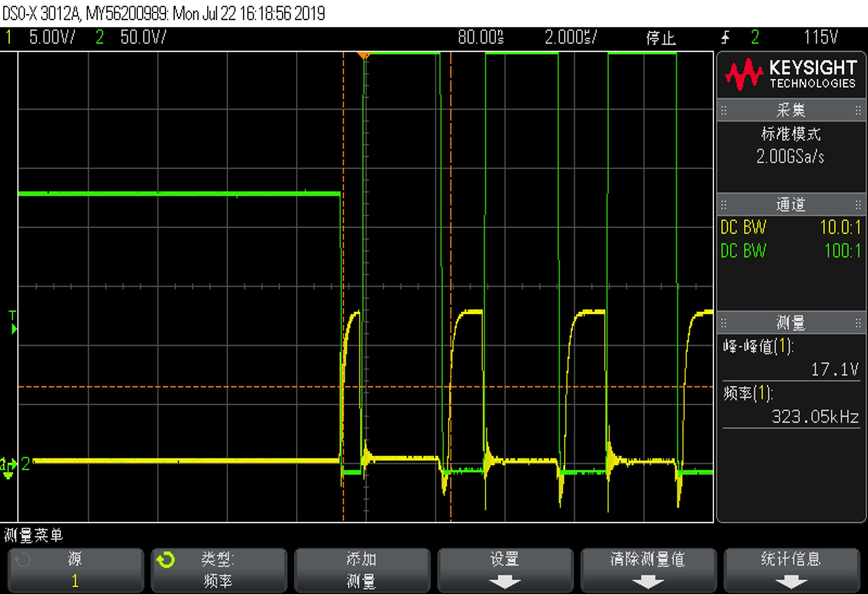868x594 pixels.
Task: Click the 2.000 timebase per division readout
Action: click(x=570, y=38)
